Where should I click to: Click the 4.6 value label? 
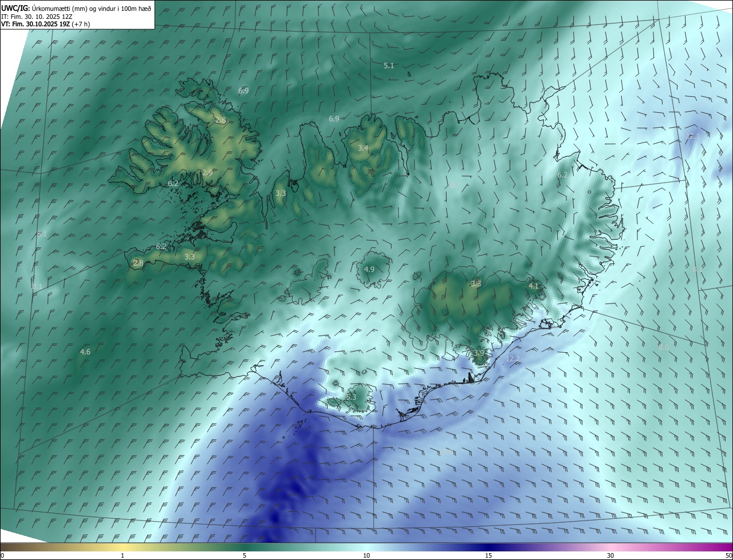[x=85, y=352]
